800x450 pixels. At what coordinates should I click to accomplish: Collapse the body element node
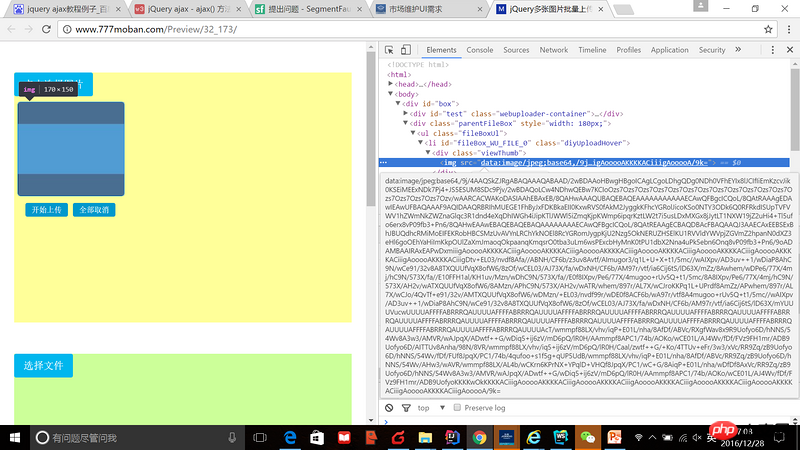point(392,94)
